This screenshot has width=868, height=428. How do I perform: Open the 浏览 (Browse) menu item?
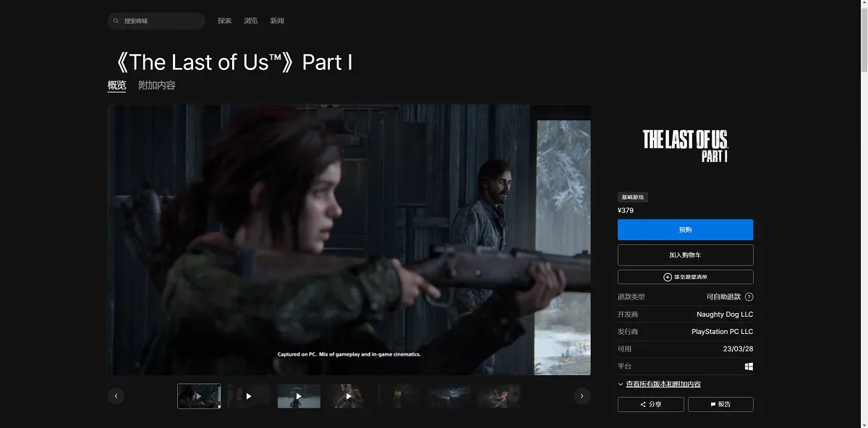point(251,21)
